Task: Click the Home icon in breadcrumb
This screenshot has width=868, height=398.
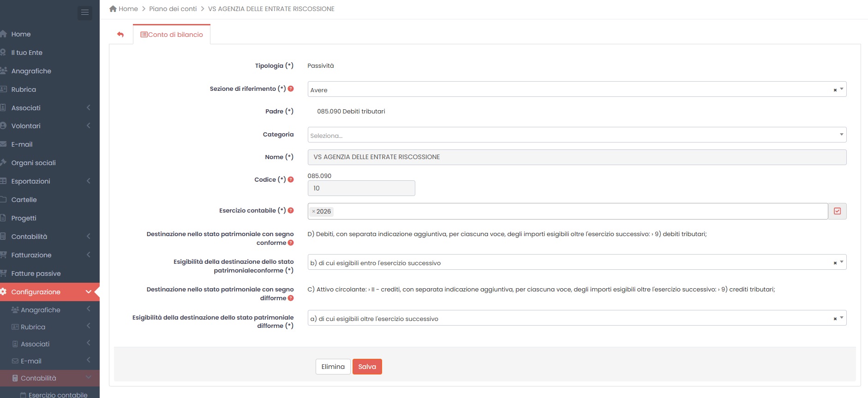Action: point(113,9)
